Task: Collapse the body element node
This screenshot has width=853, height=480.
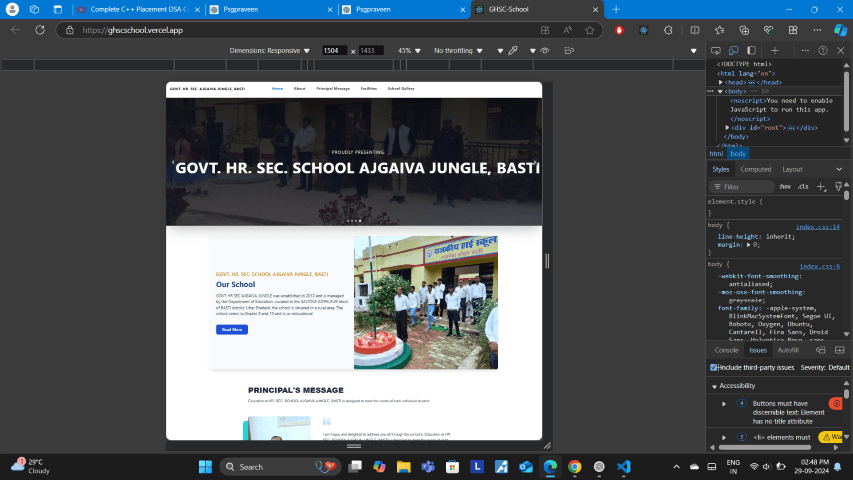Action: (x=720, y=91)
